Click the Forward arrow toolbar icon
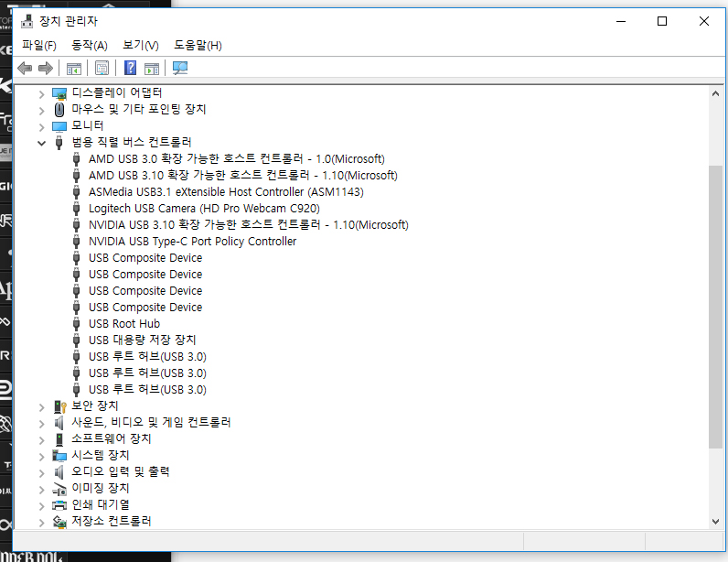This screenshot has width=728, height=562. click(x=46, y=69)
